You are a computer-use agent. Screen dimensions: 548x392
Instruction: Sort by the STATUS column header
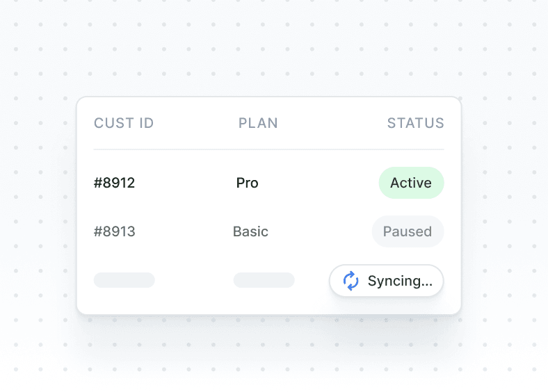point(415,124)
